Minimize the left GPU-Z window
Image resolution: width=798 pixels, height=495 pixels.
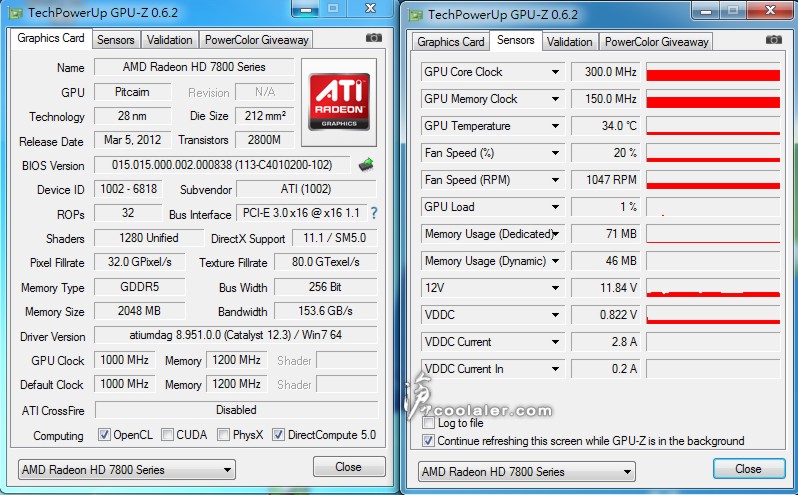(x=305, y=9)
